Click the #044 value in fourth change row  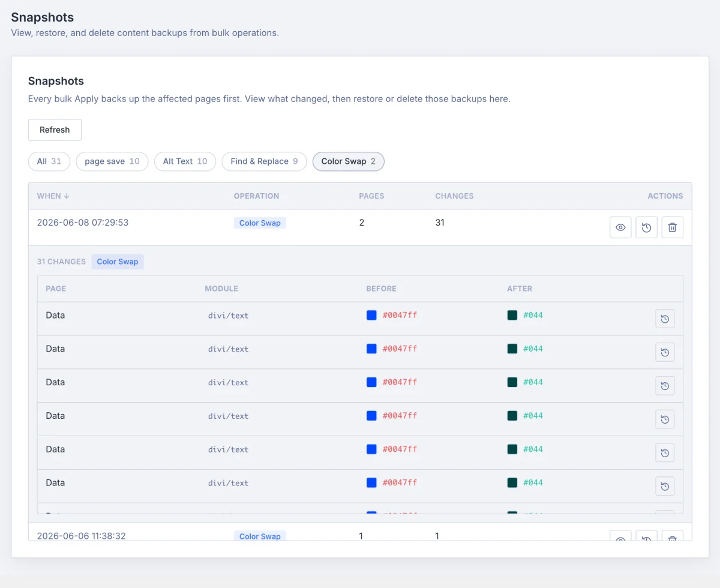[533, 416]
